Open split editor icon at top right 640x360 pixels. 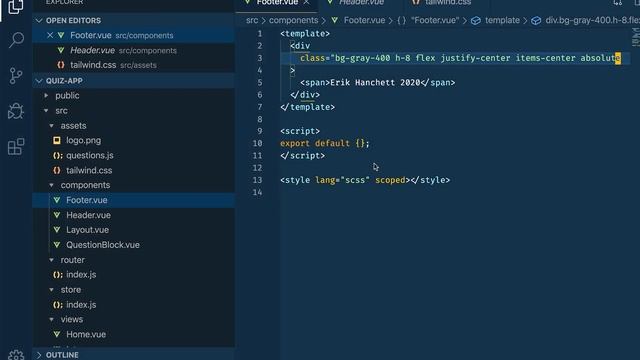[x=636, y=3]
